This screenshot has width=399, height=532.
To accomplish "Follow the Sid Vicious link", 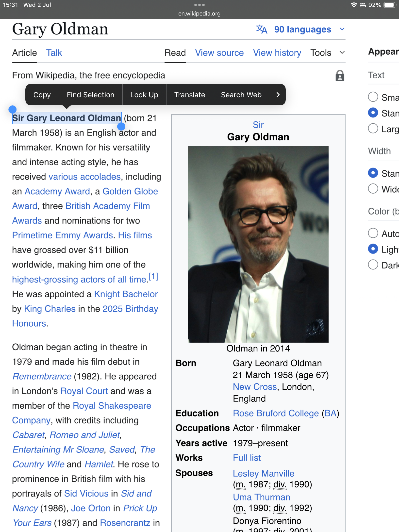I will coord(86,494).
